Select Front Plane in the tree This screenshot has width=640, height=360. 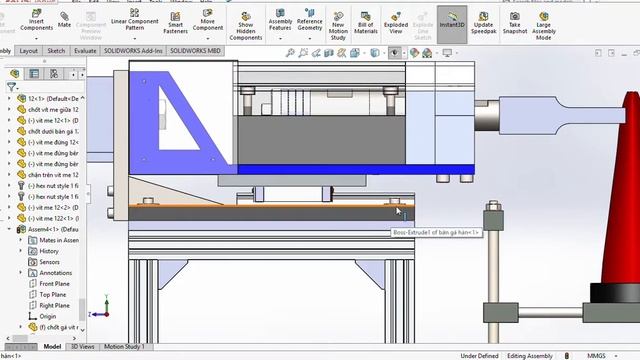54,283
